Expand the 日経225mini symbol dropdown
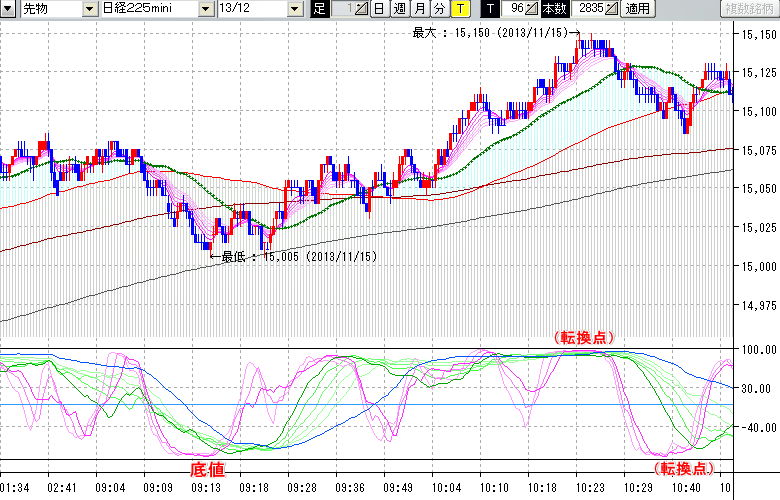Image resolution: width=780 pixels, height=500 pixels. pyautogui.click(x=205, y=9)
